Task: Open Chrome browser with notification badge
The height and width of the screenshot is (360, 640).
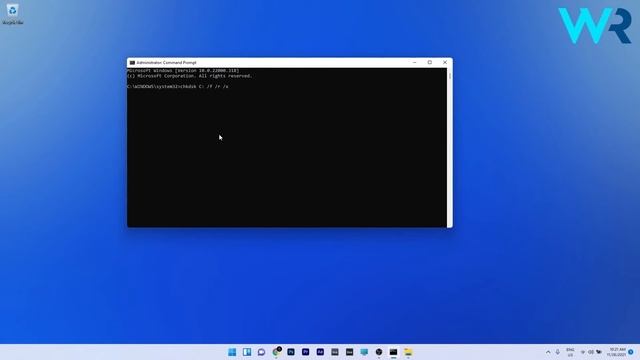Action: [276, 352]
